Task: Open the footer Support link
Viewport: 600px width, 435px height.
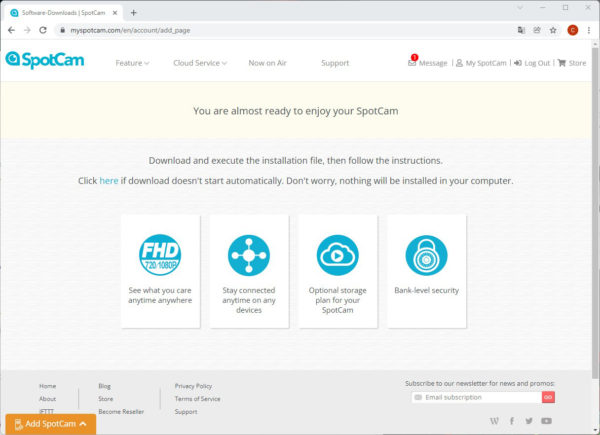Action: pos(186,412)
